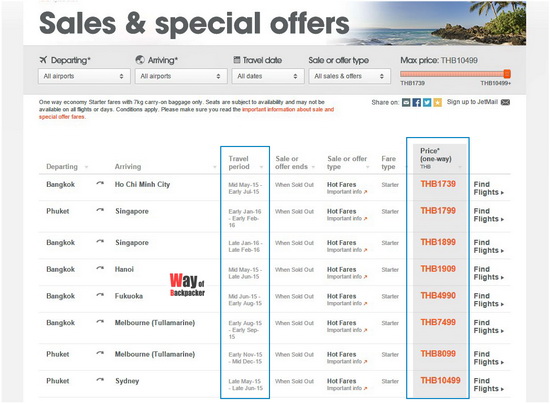Image resolution: width=550 pixels, height=404 pixels.
Task: Open the Sale or offer type dropdown
Action: pyautogui.click(x=349, y=76)
